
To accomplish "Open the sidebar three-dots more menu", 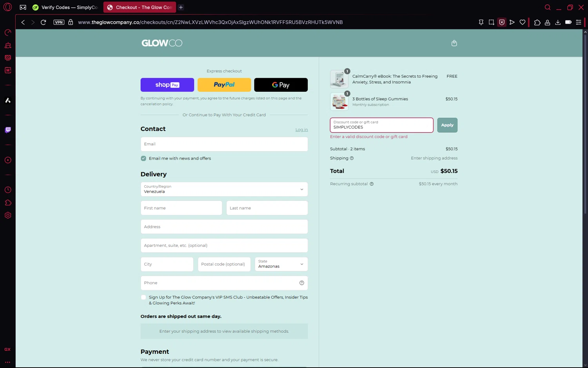I will click(7, 362).
